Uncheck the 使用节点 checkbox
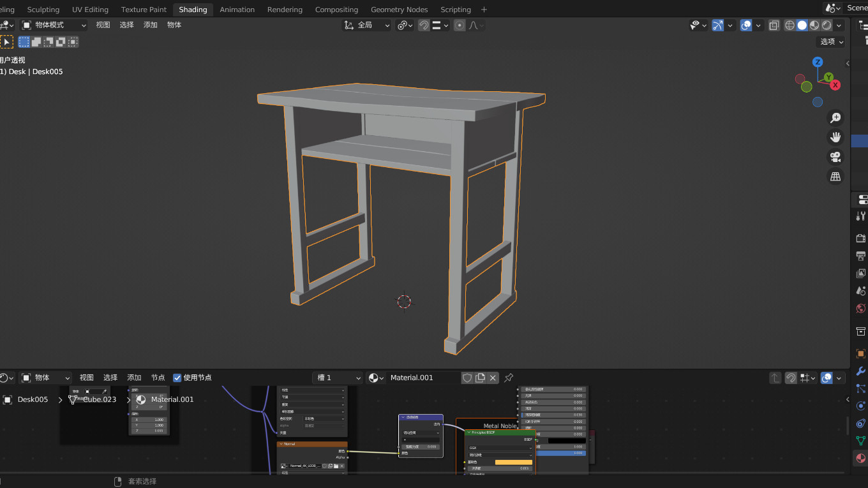The height and width of the screenshot is (488, 868). [177, 378]
